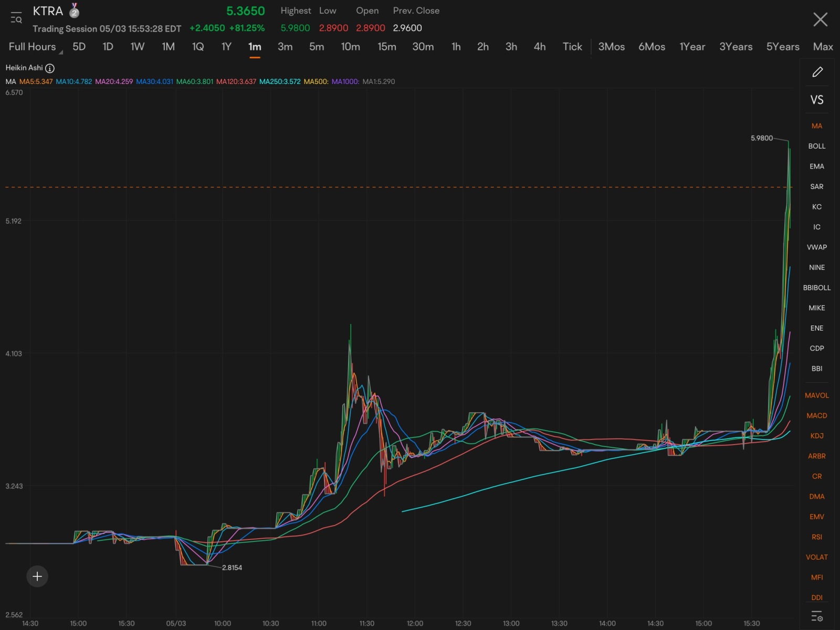Switch to the 4h interval
The height and width of the screenshot is (630, 840).
[540, 47]
